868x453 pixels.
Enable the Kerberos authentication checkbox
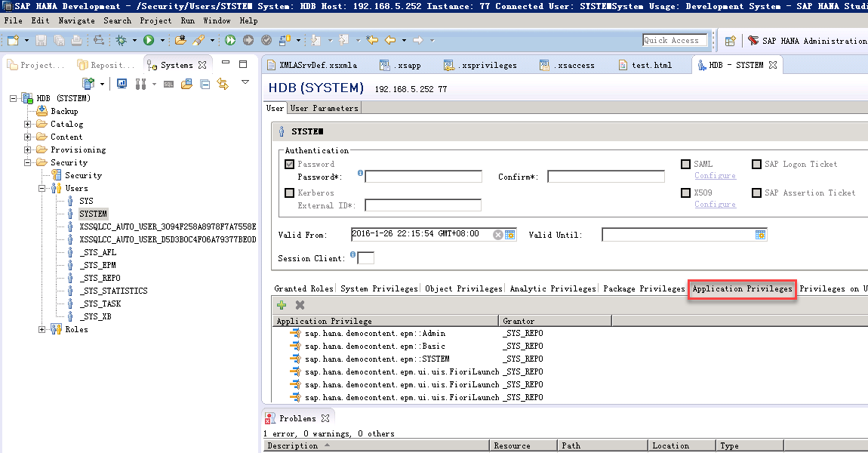(x=289, y=193)
